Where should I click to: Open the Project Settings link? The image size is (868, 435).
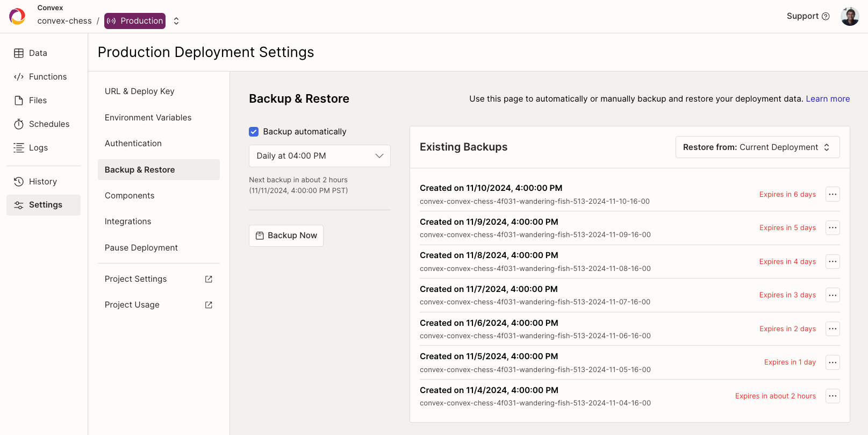click(x=159, y=279)
